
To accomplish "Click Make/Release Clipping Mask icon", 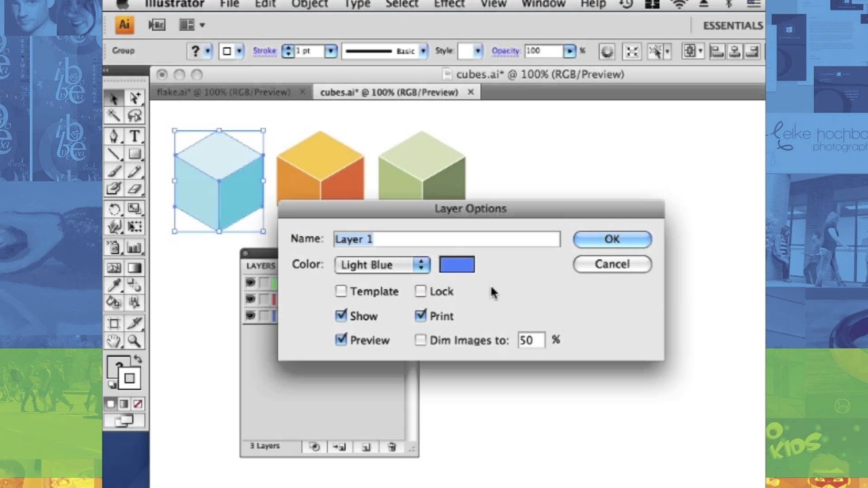I will pos(315,447).
